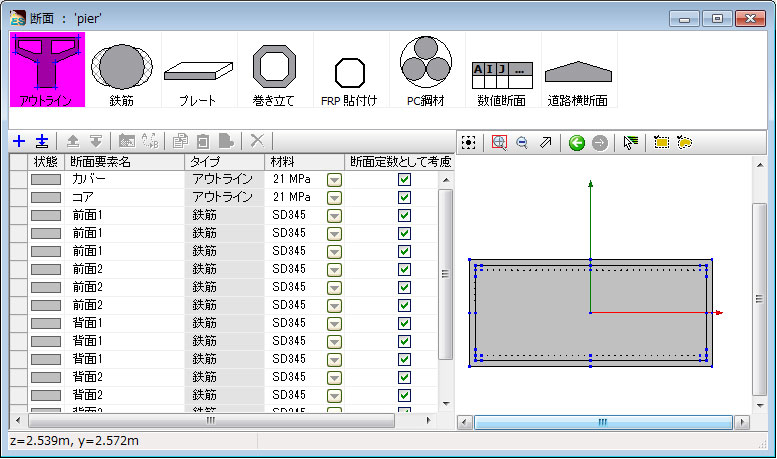Switch to the アウトライン outline tab
This screenshot has height=459, width=777.
pyautogui.click(x=47, y=70)
